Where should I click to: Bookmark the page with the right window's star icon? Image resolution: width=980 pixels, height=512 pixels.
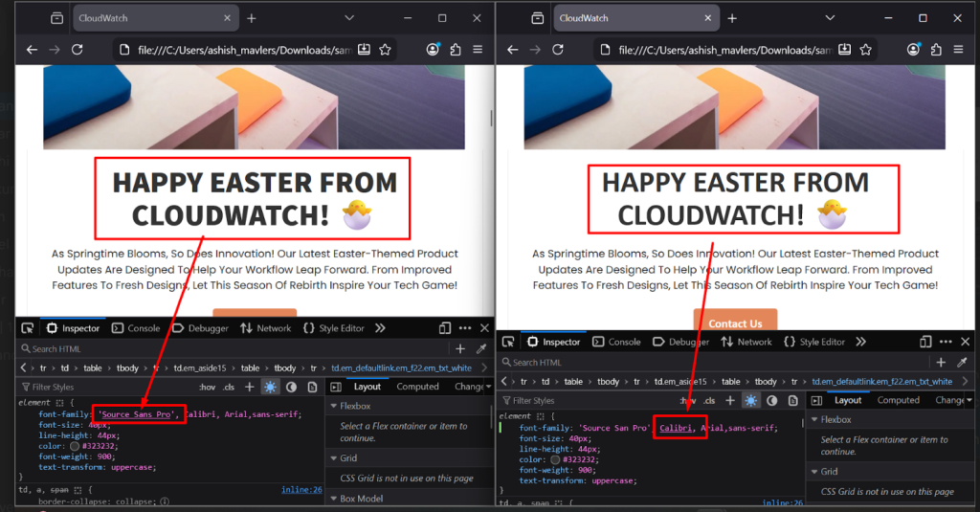pyautogui.click(x=865, y=50)
